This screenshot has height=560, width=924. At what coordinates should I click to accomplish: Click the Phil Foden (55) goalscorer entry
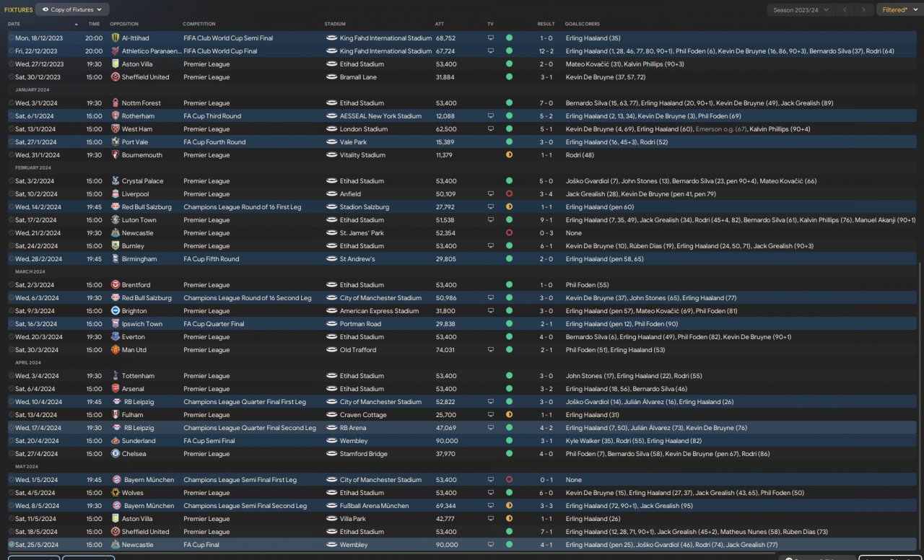pos(587,284)
